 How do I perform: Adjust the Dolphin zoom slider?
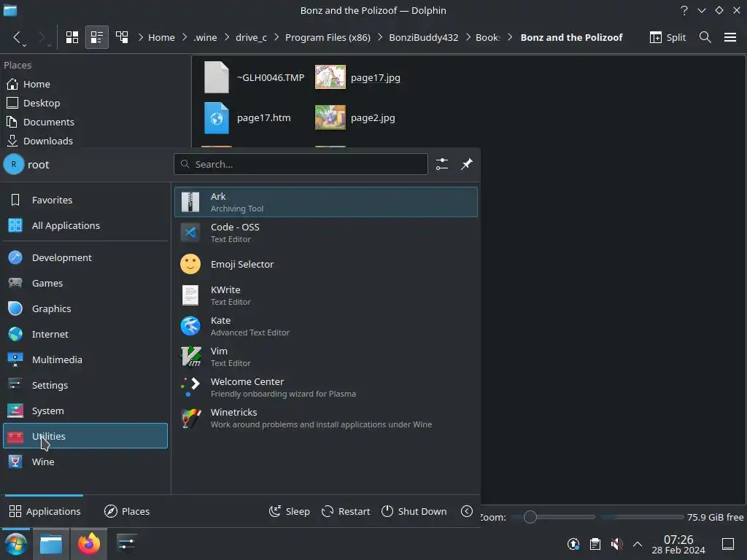pos(553,517)
